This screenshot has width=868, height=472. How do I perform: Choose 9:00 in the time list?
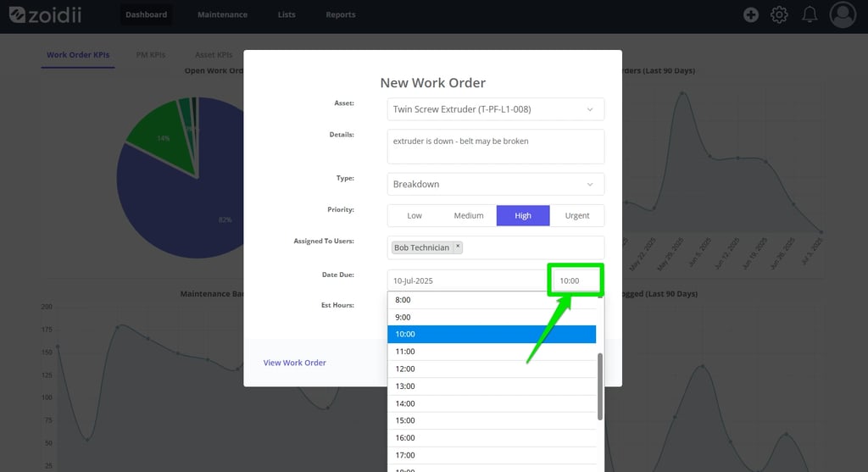click(492, 317)
